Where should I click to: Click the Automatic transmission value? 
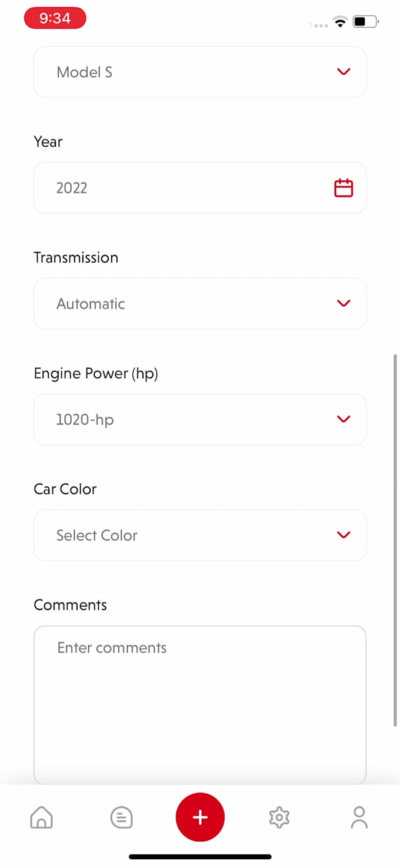(x=91, y=304)
